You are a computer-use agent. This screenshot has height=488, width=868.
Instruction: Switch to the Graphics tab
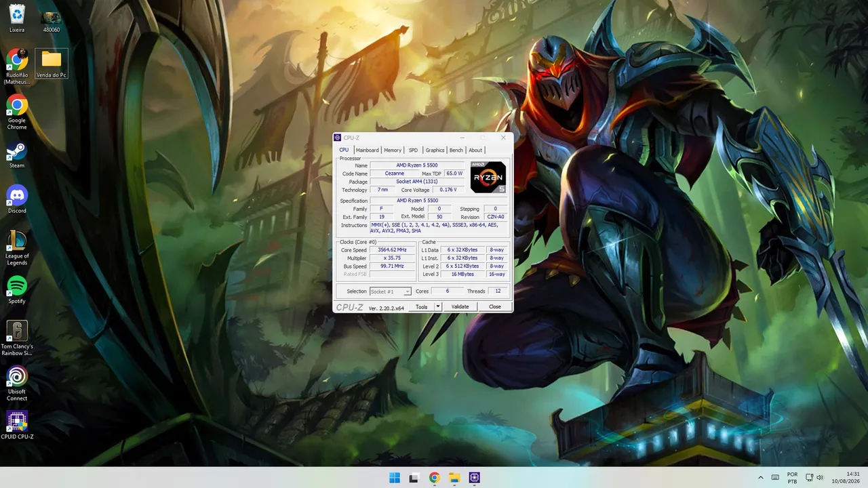435,150
